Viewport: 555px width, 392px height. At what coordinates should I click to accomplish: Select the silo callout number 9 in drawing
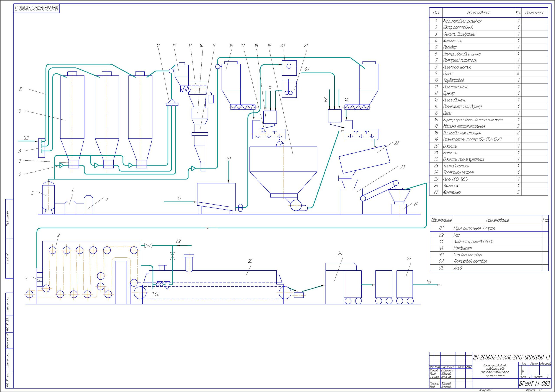(20, 111)
